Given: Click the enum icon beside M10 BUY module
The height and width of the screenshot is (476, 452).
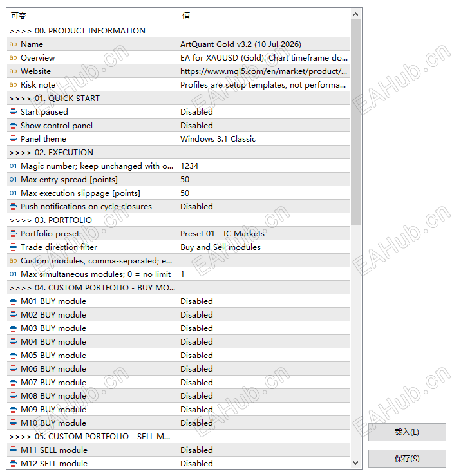Looking at the screenshot, I should pos(13,423).
